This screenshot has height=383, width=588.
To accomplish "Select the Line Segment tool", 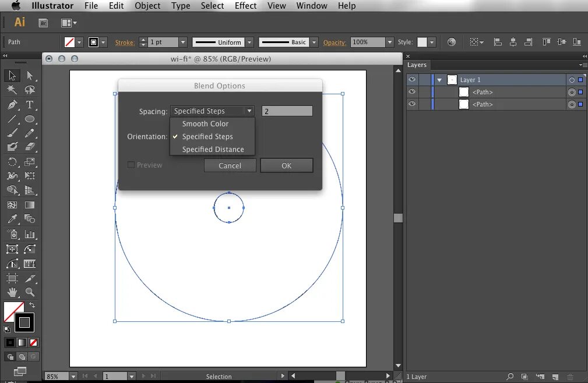I will click(x=12, y=119).
